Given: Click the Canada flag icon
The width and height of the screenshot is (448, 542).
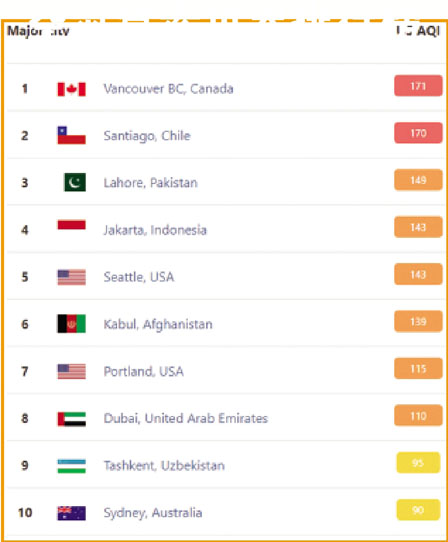Looking at the screenshot, I should [72, 89].
